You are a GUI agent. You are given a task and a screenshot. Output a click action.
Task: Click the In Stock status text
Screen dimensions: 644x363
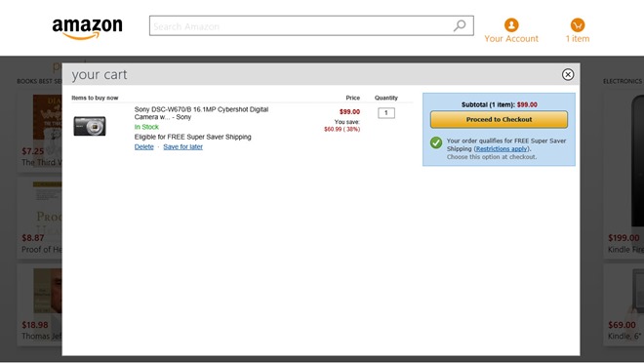click(146, 127)
